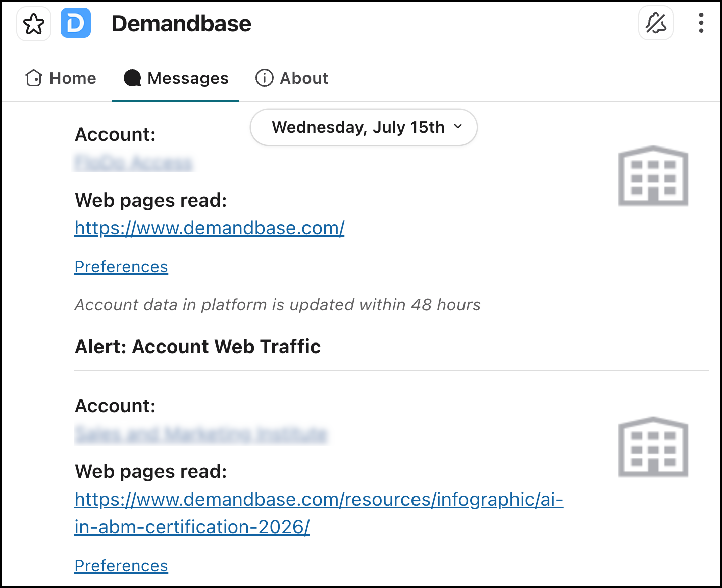Click the blurred first account name
The width and height of the screenshot is (722, 588).
(x=134, y=163)
